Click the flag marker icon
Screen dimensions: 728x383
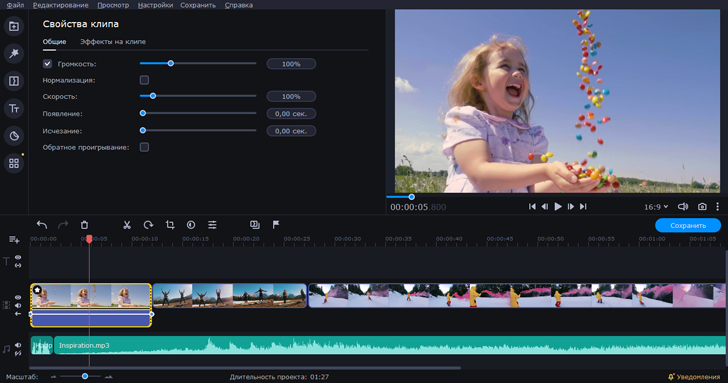click(276, 225)
